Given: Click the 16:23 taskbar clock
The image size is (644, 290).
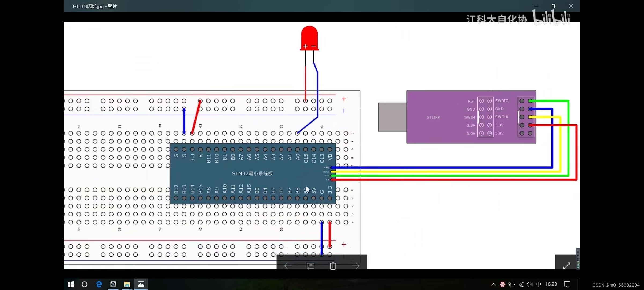Looking at the screenshot, I should (551, 284).
